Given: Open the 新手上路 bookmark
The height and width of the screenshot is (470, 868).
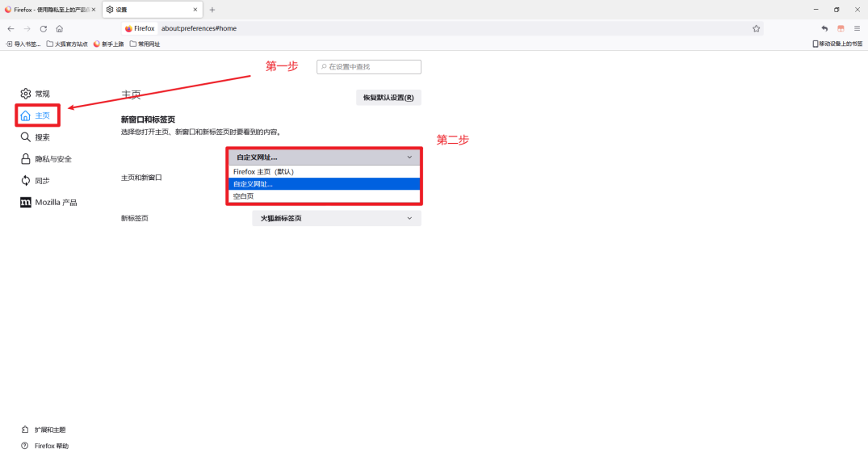Looking at the screenshot, I should (108, 44).
